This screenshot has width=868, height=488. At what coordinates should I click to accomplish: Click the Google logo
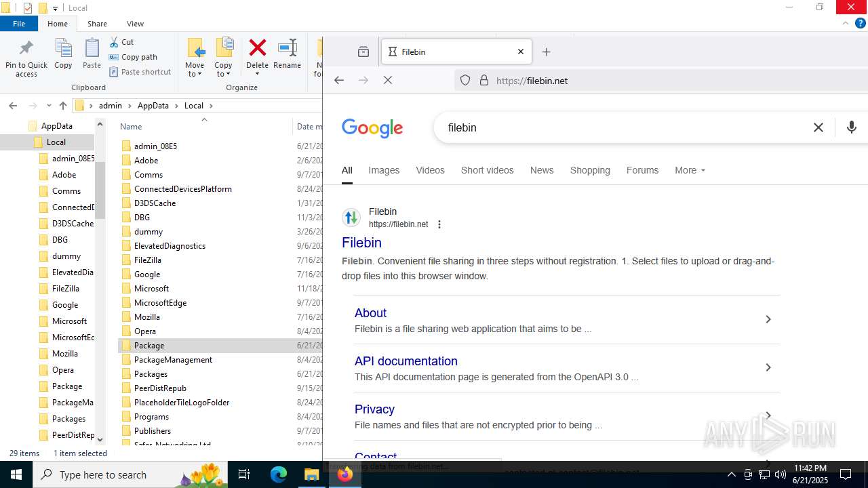pyautogui.click(x=372, y=127)
